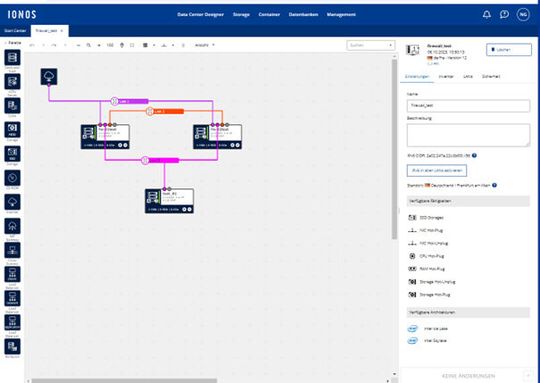540x383 pixels.
Task: Click the SSD Storages capability entry
Action: (426, 218)
